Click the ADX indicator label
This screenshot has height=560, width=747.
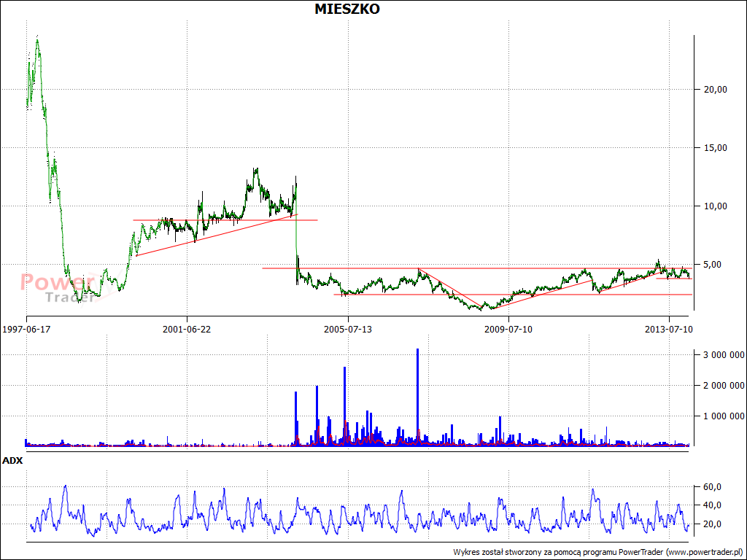(12, 461)
